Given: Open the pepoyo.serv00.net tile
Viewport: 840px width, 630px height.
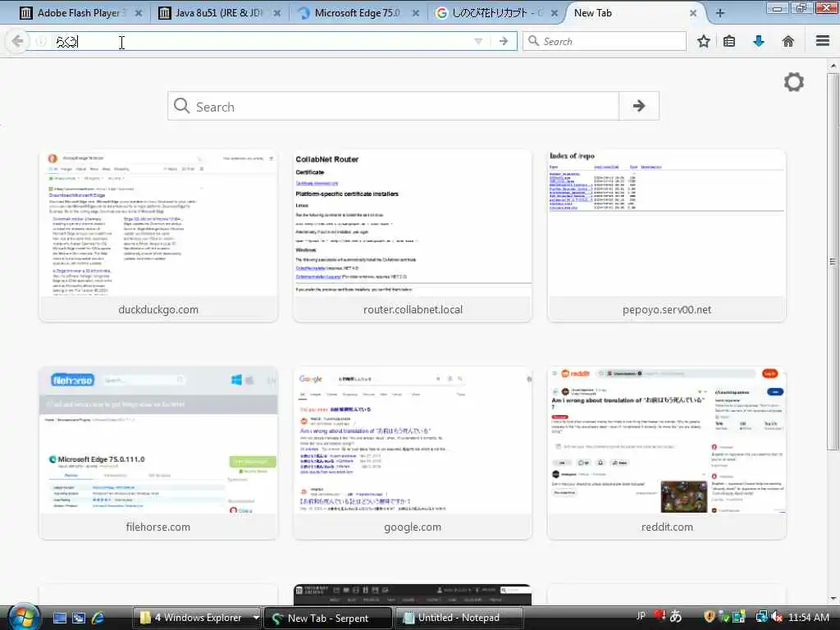Looking at the screenshot, I should click(667, 235).
